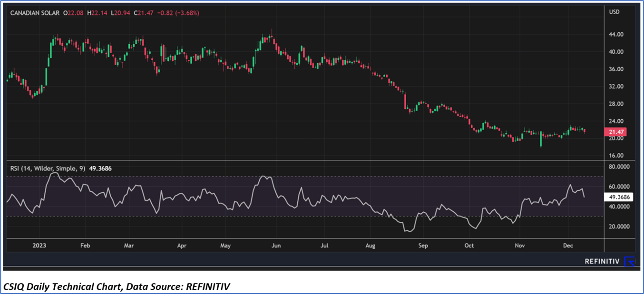
Task: Click the 24.00 price axis label
Action: (x=616, y=121)
